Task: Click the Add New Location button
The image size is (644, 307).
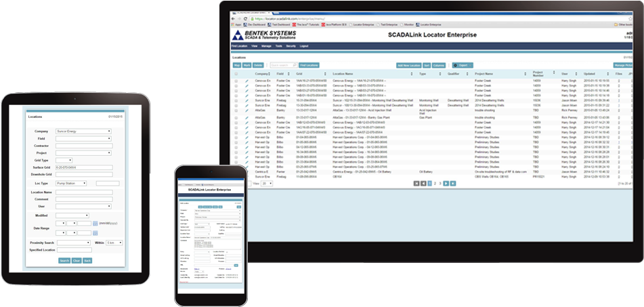Action: coord(408,65)
